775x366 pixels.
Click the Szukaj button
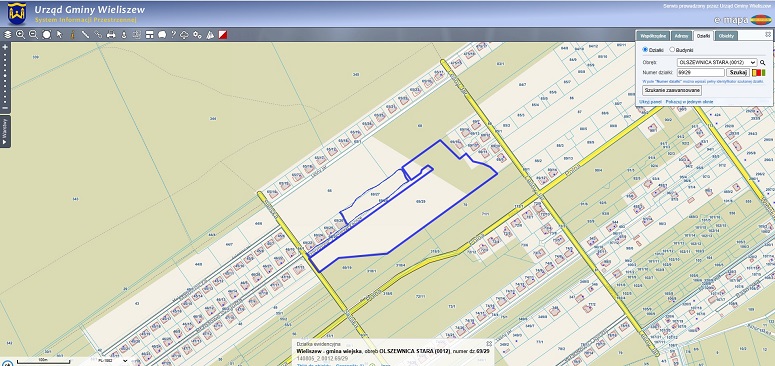pos(738,73)
